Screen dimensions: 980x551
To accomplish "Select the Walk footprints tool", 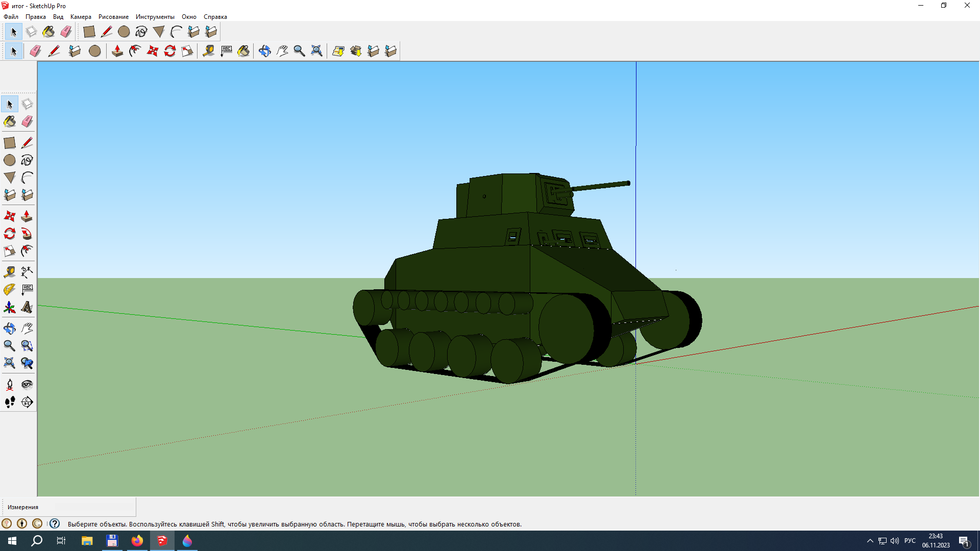I will 9,402.
